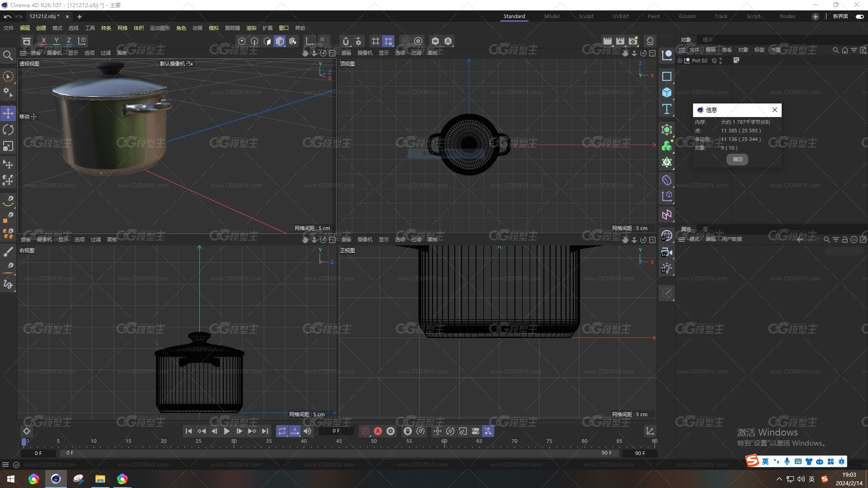This screenshot has width=868, height=488.
Task: Expand the Pot 02 object tree
Action: click(679, 61)
